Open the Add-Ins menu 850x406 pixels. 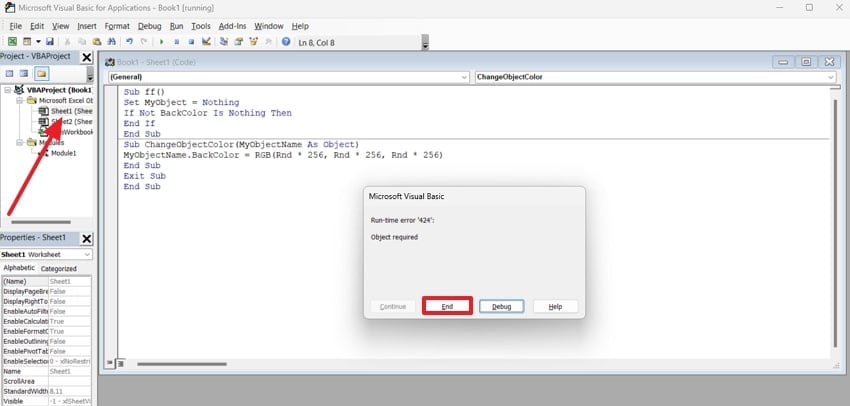[233, 26]
